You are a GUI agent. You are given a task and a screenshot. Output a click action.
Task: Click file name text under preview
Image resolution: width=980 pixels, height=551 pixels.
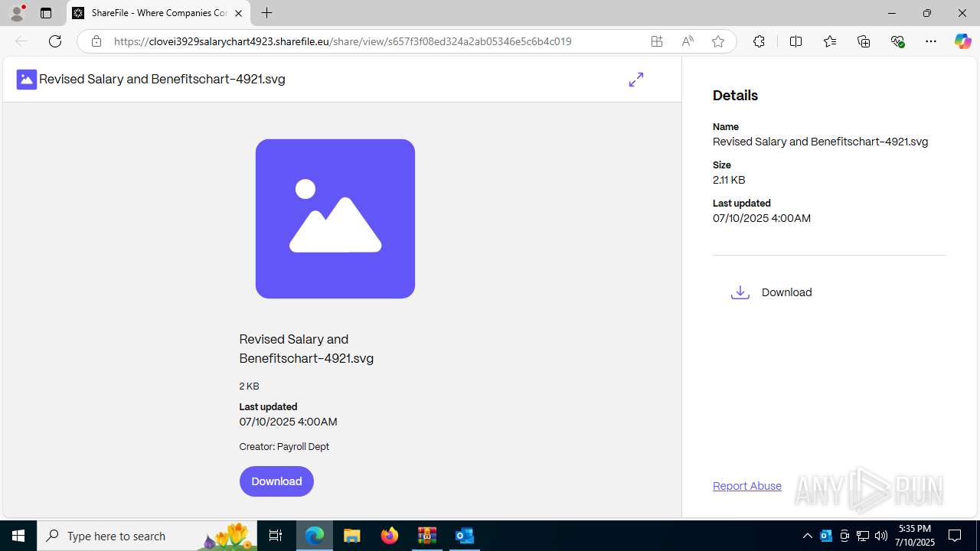[x=306, y=349]
